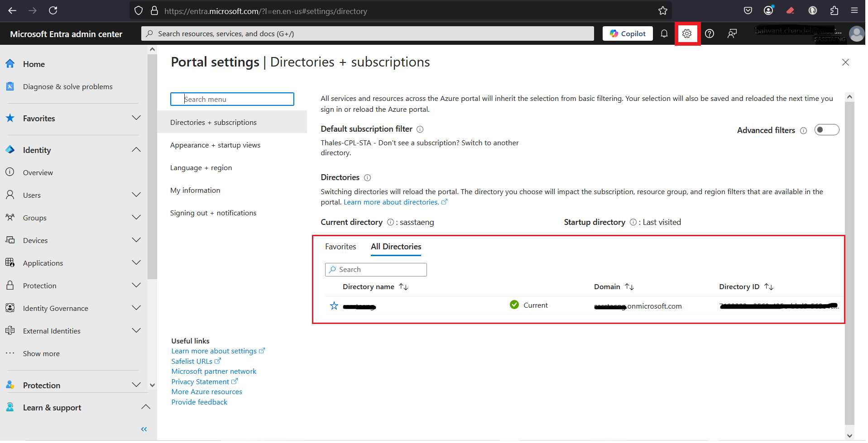Image resolution: width=868 pixels, height=443 pixels.
Task: Star the directory as a favorite
Action: tap(334, 306)
